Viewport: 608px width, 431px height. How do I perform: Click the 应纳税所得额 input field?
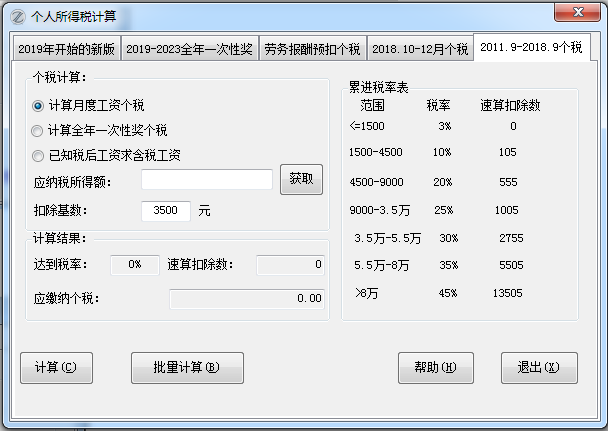tap(207, 180)
